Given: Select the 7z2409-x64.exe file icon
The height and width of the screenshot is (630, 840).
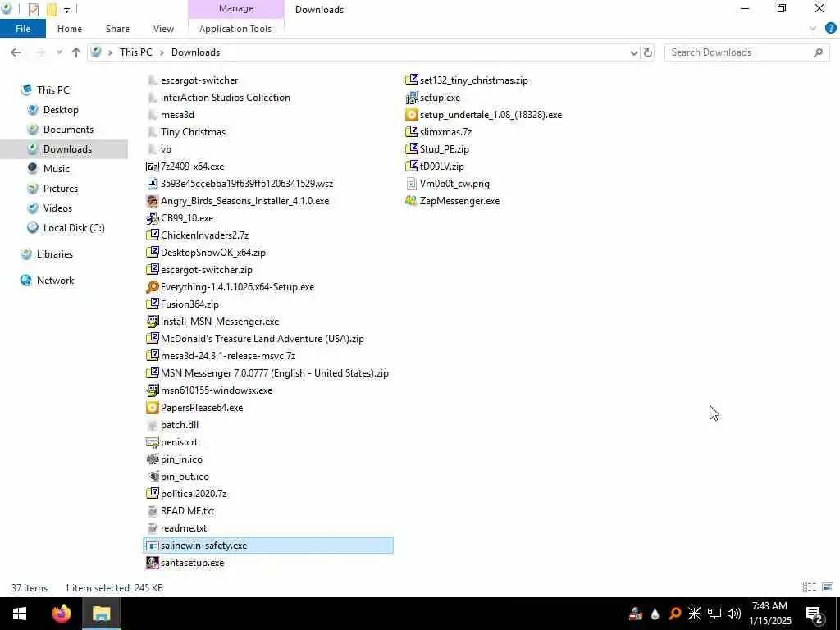Looking at the screenshot, I should click(x=152, y=167).
